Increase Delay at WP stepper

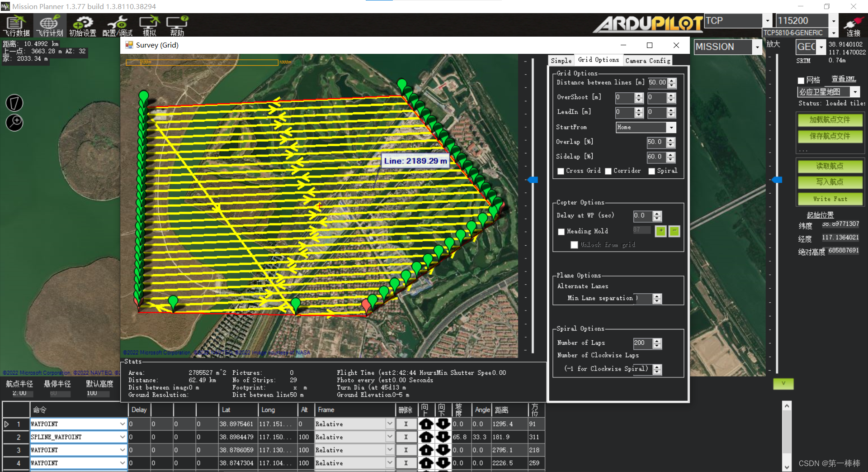[657, 214]
